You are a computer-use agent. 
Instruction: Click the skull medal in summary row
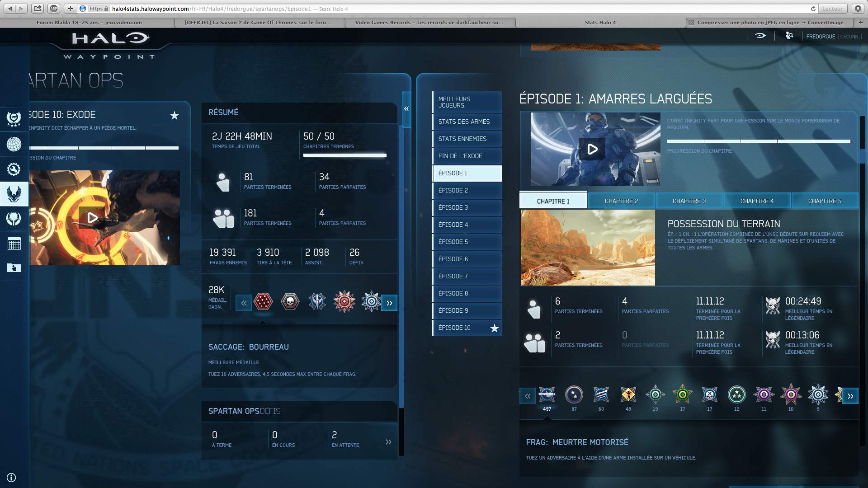290,301
